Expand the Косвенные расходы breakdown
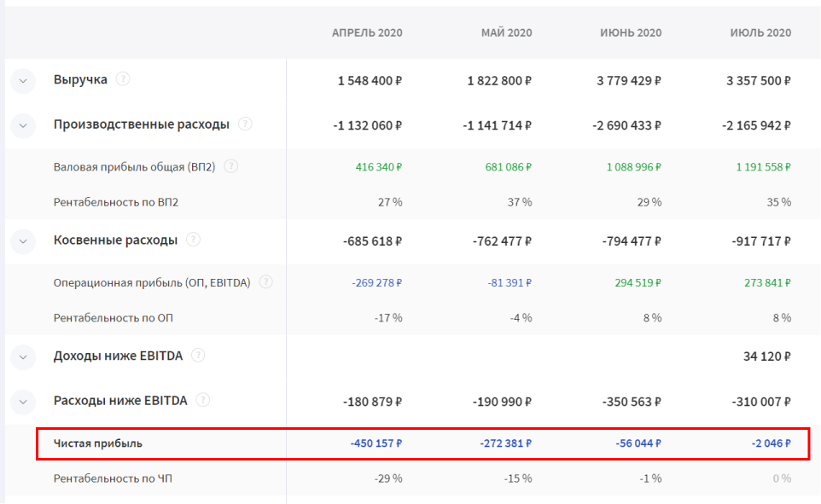 pyautogui.click(x=23, y=241)
